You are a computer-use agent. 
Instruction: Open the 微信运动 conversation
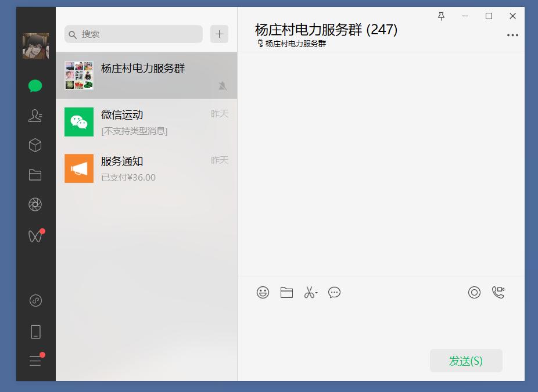coord(147,122)
